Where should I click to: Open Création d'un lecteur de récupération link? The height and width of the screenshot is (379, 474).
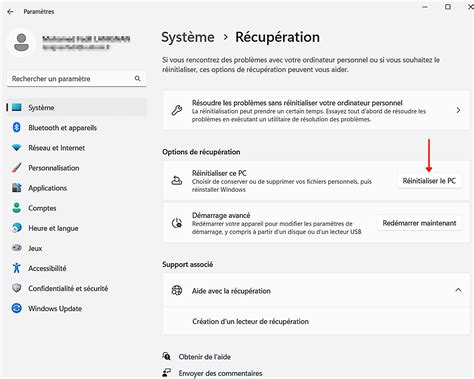250,321
